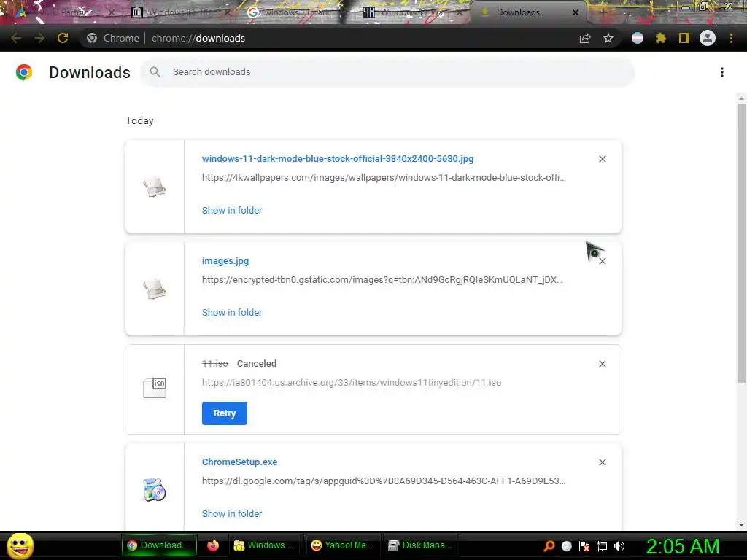Image resolution: width=747 pixels, height=560 pixels.
Task: Remove windows-11-dark-mode wallpaper from list
Action: coord(602,159)
